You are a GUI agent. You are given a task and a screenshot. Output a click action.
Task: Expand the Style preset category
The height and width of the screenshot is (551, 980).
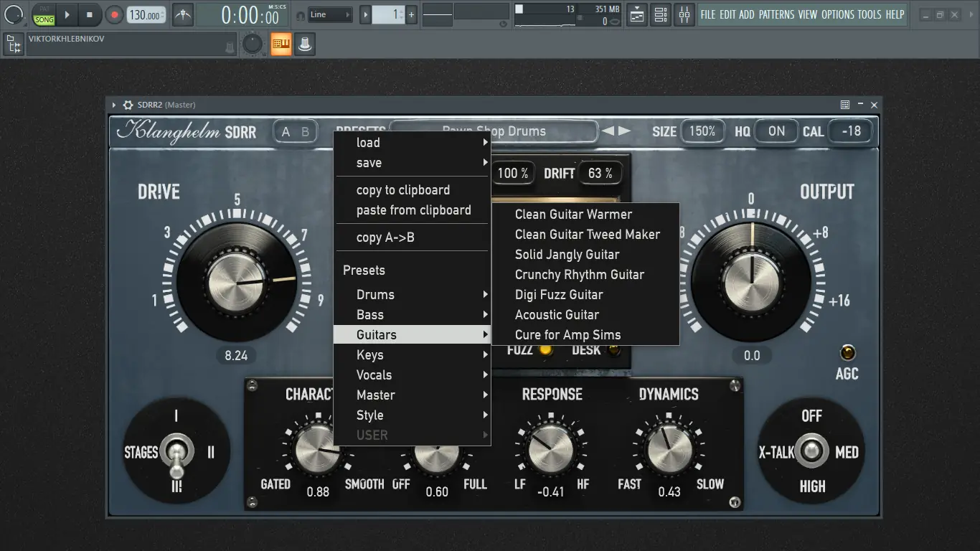413,415
